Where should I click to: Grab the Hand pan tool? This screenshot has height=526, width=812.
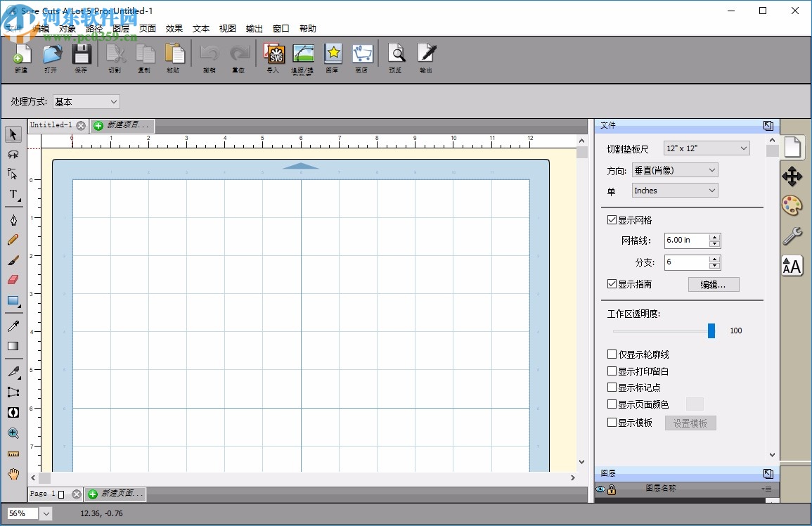click(x=13, y=475)
